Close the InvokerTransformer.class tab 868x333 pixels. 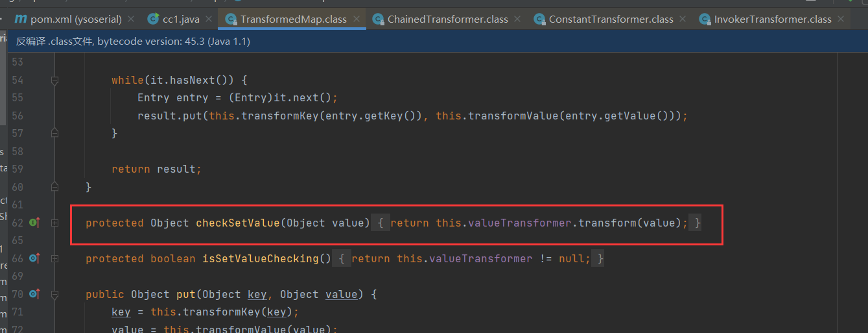point(841,19)
